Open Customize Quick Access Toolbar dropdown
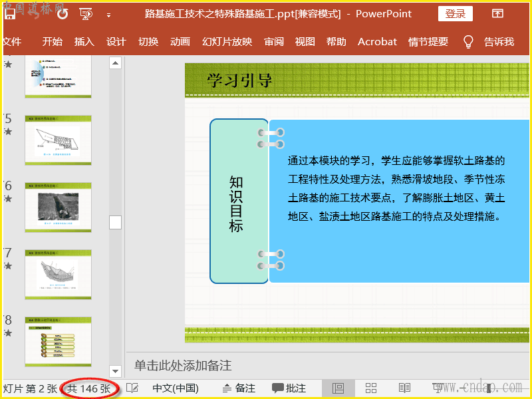The image size is (532, 399). point(108,15)
